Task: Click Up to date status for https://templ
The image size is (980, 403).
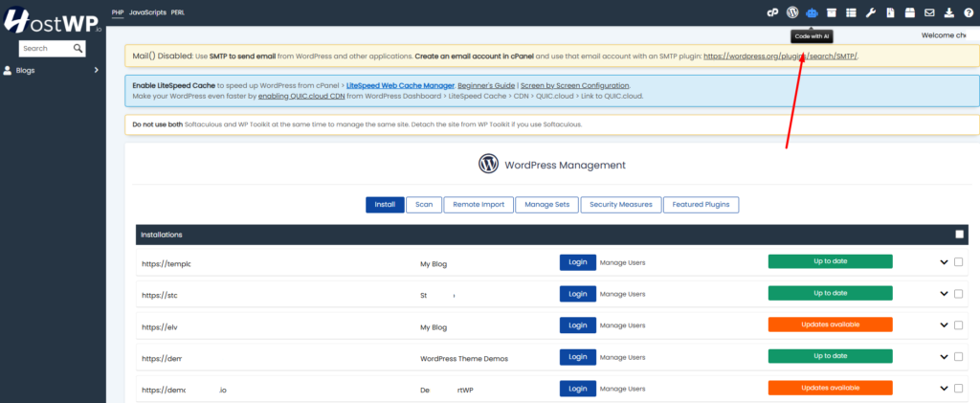Action: tap(830, 261)
